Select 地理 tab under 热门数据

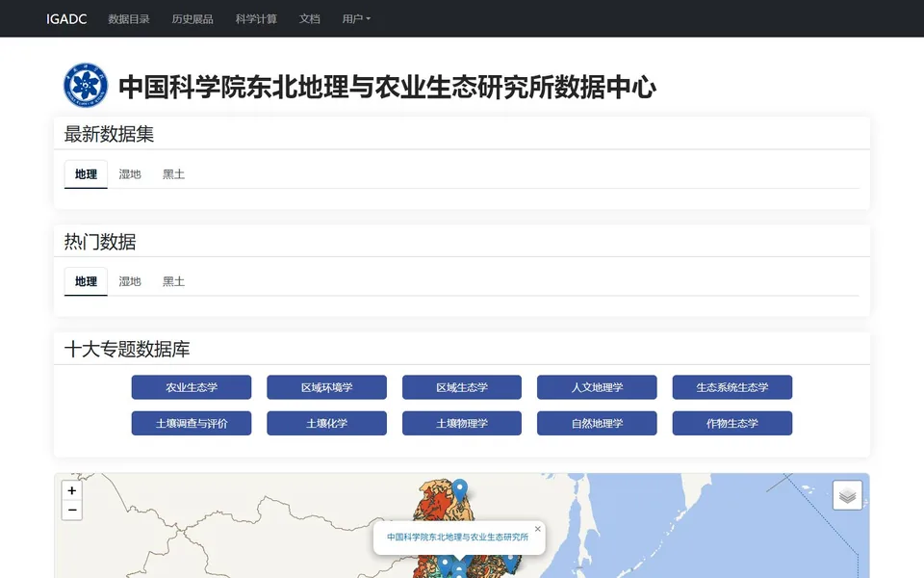point(86,281)
